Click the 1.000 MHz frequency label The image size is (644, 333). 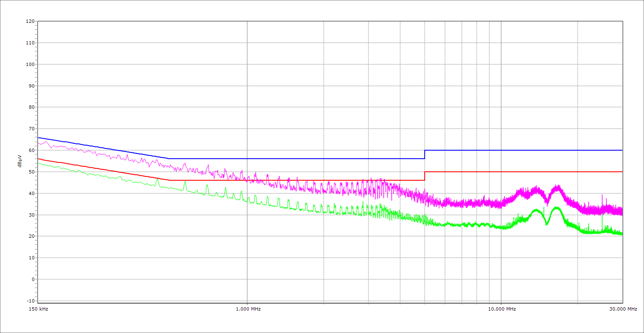click(248, 309)
